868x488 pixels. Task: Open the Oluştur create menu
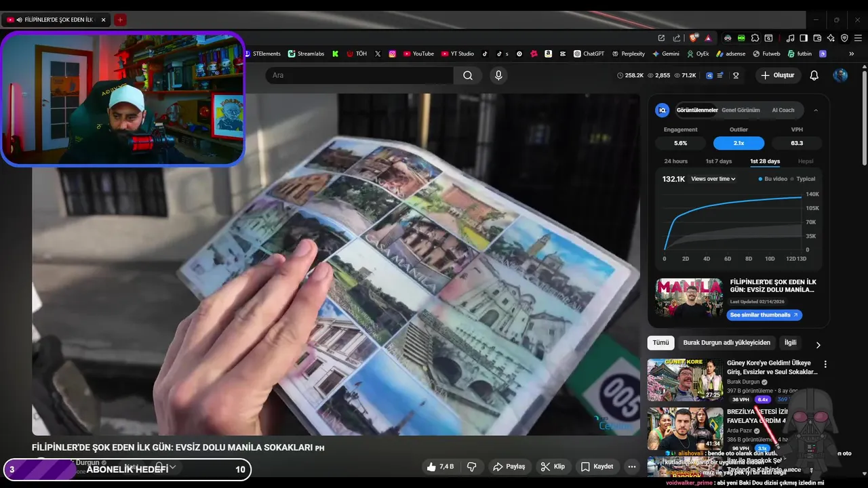tap(777, 75)
